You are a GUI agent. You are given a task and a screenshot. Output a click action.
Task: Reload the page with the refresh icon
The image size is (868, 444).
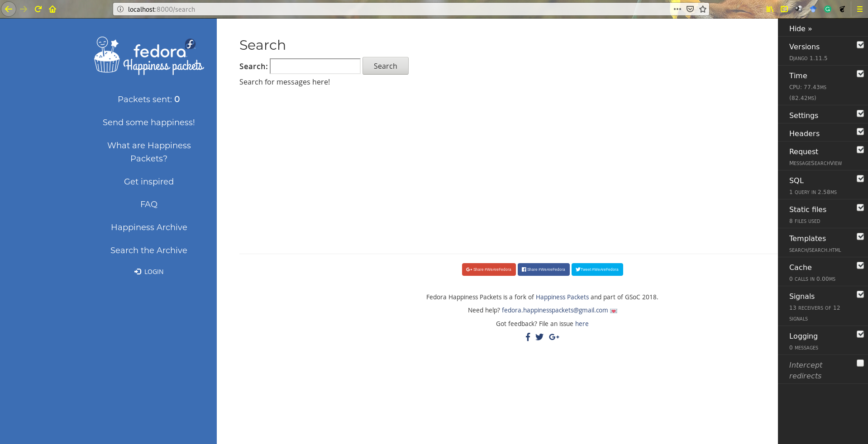click(38, 9)
